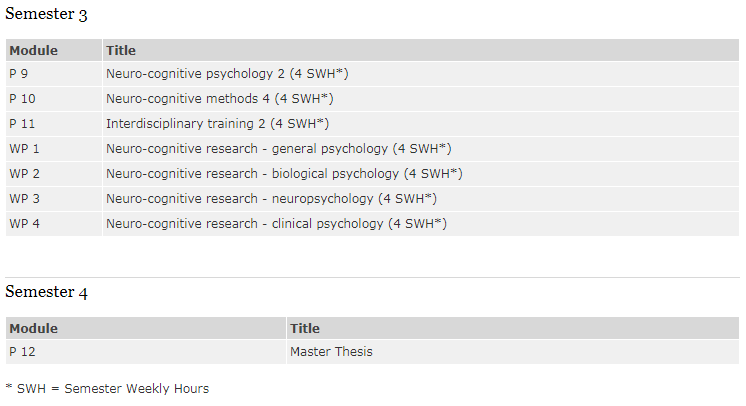Viewport: 746px width, 406px height.
Task: Click the Semester 3 heading
Action: coord(46,16)
